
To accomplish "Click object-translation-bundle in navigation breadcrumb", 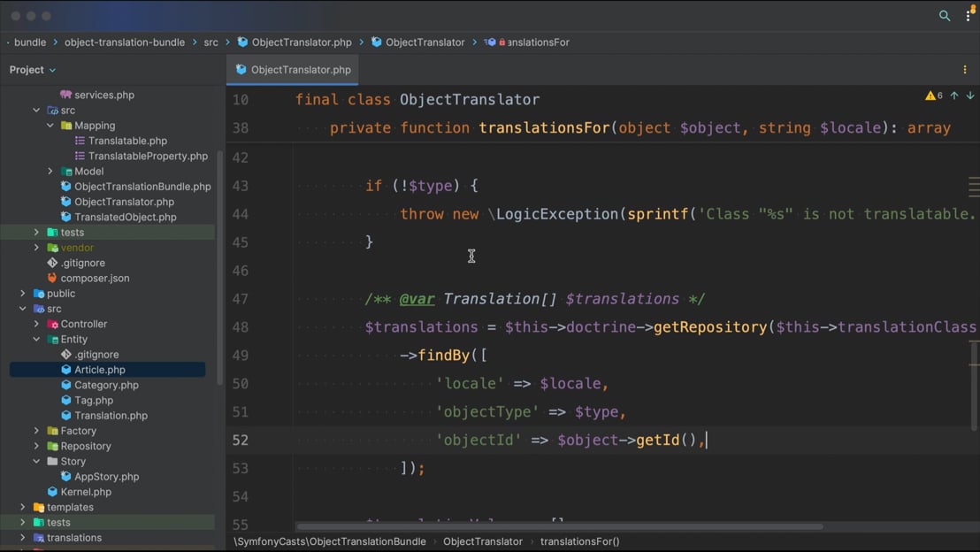I will coord(125,42).
